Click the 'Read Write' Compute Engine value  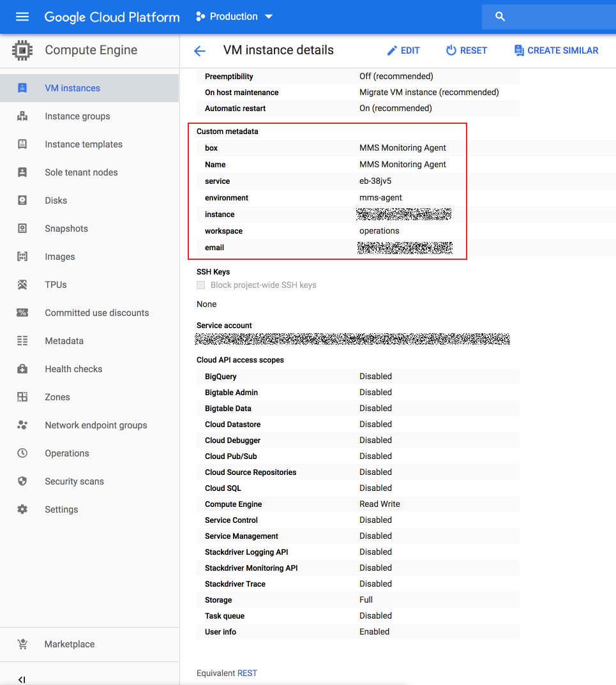(x=380, y=504)
